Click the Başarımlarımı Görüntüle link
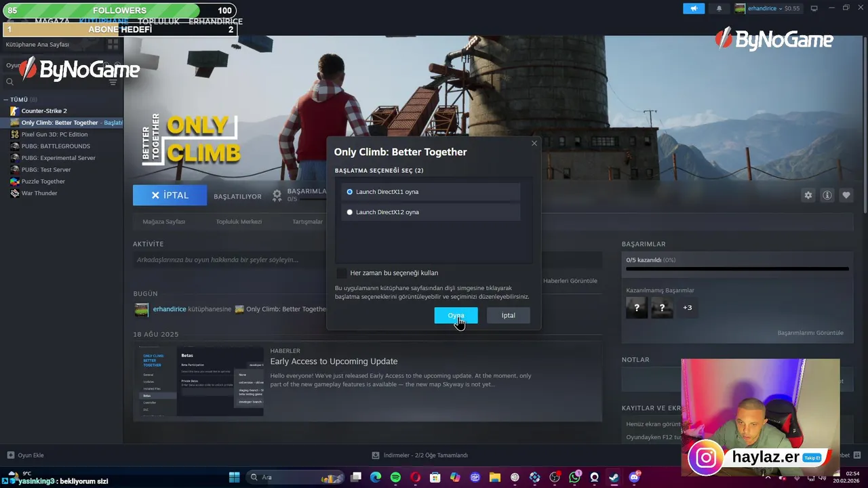868x488 pixels. point(810,333)
